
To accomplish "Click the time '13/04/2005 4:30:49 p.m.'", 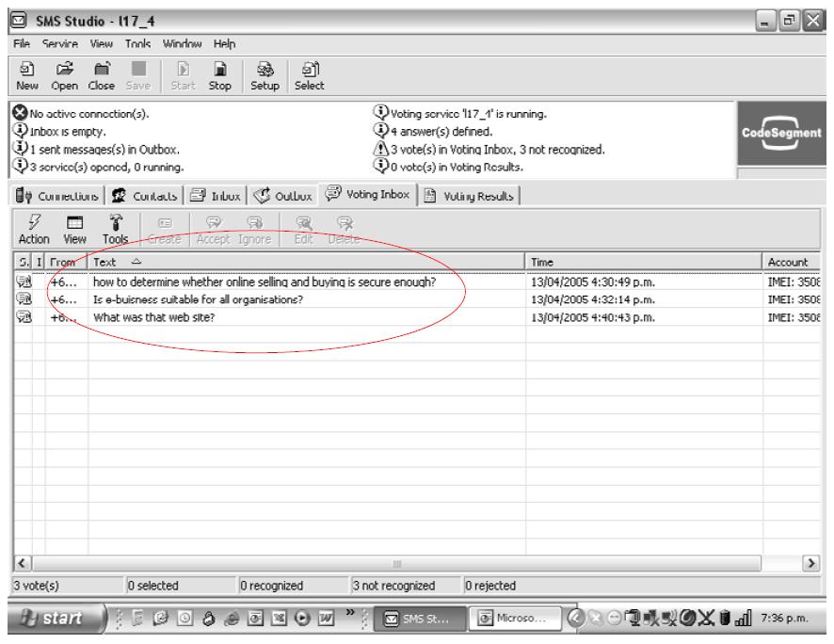I will pyautogui.click(x=592, y=282).
